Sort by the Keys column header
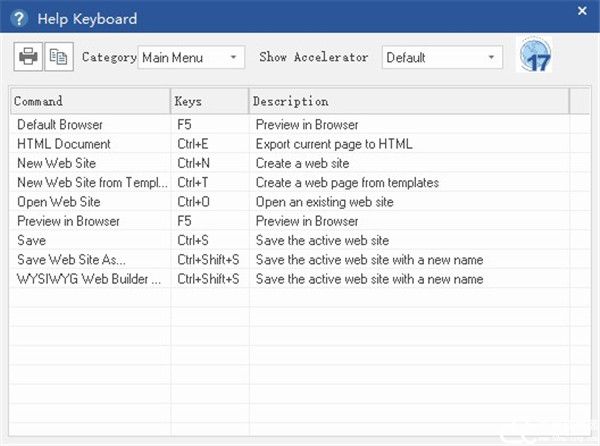This screenshot has height=446, width=600. [210, 101]
